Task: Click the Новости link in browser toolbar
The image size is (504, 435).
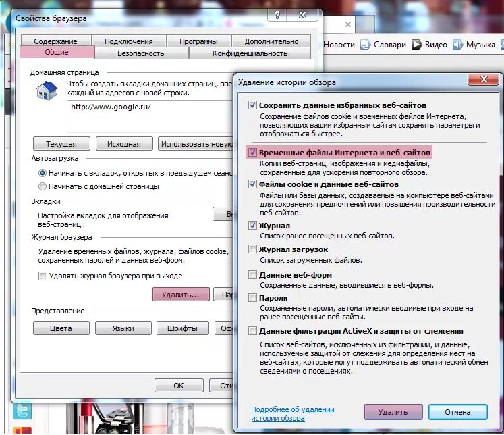Action: tap(339, 45)
